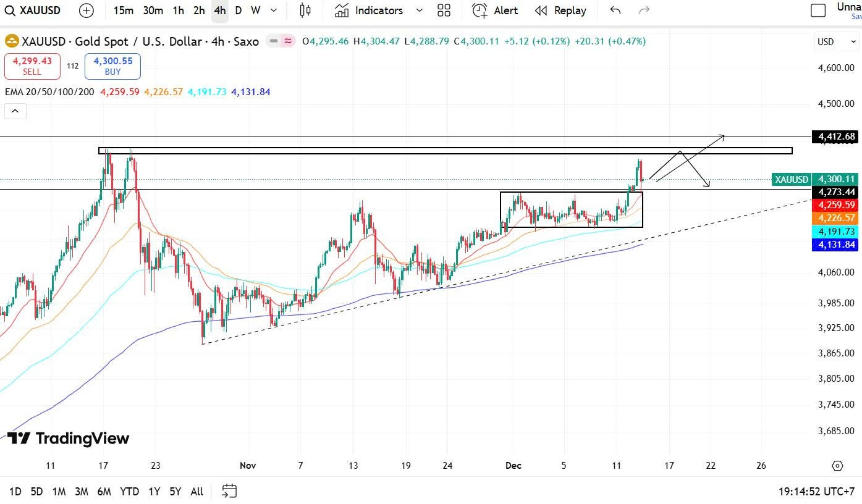Screen dimensions: 862x504
Task: Open the Indicators dialog
Action: [369, 10]
